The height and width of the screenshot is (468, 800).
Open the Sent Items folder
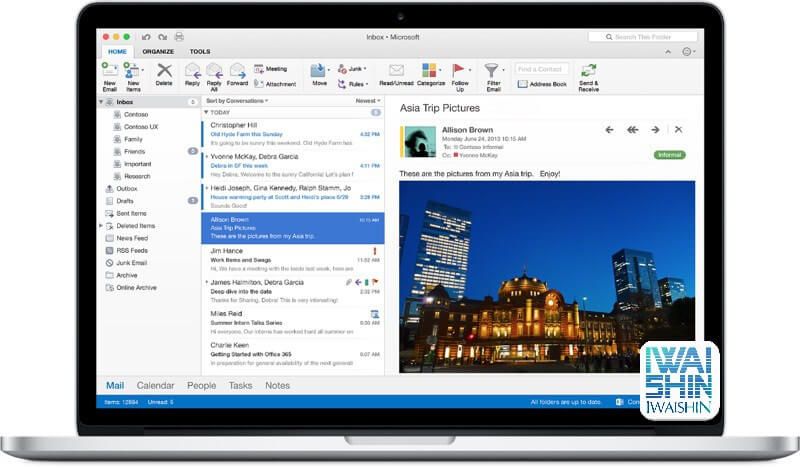[131, 213]
